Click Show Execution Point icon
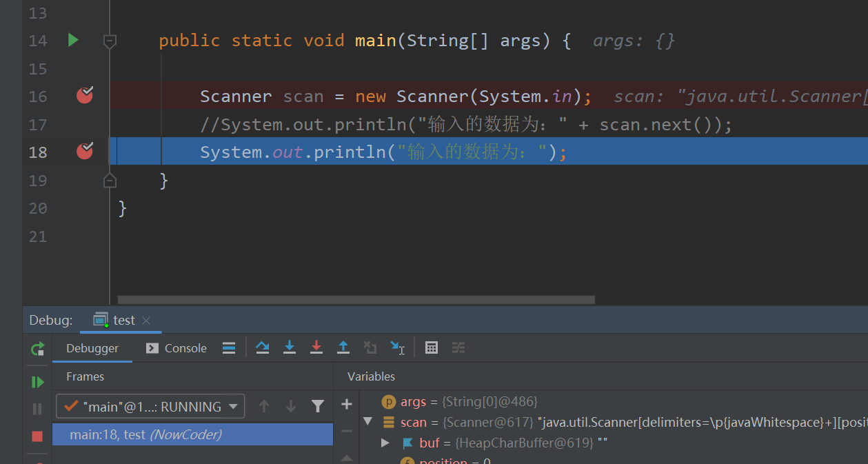The width and height of the screenshot is (868, 464). [229, 348]
